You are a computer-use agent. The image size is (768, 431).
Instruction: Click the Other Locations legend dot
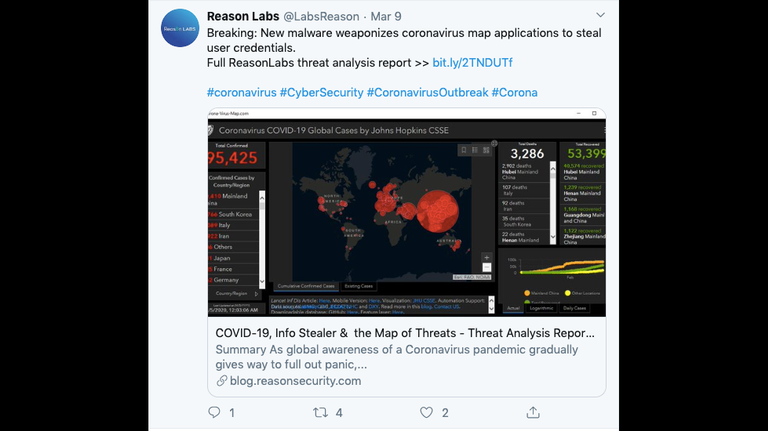click(x=568, y=293)
